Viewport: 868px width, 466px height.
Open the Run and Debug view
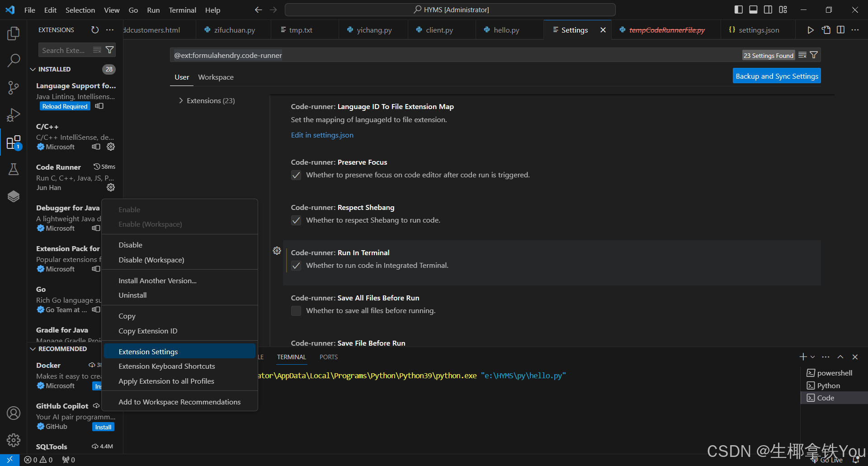14,115
